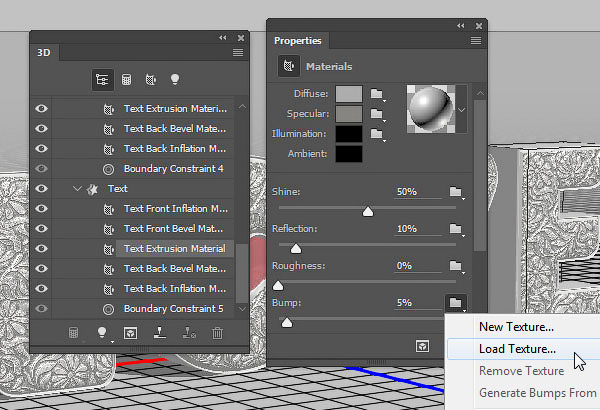Click the 3D panel footer scene icon

[73, 333]
